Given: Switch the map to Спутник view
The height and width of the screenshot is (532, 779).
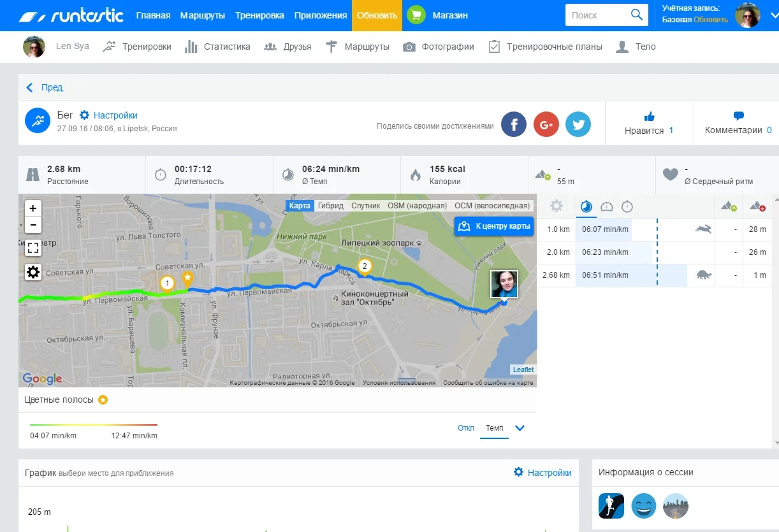Looking at the screenshot, I should point(365,206).
